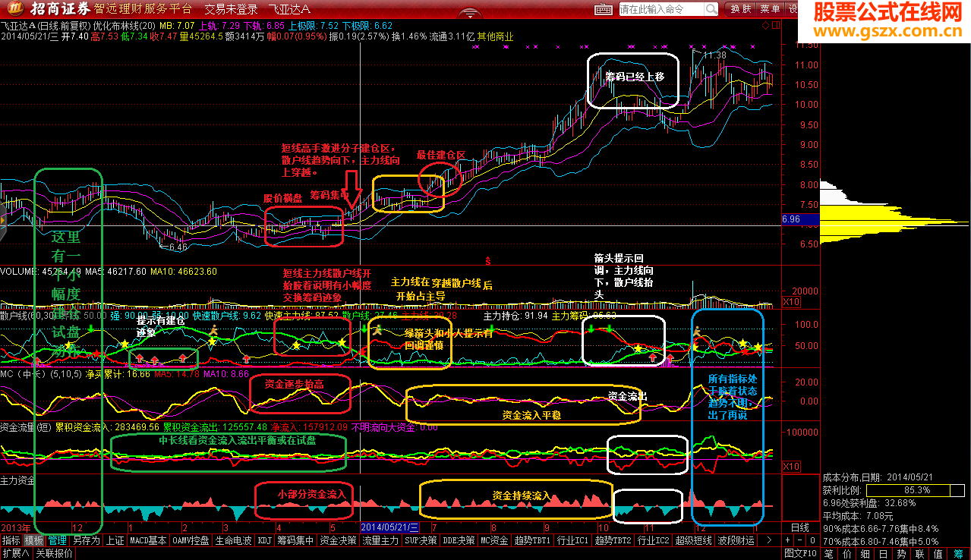
Task: Select the 趋势TBT2 template
Action: [613, 540]
